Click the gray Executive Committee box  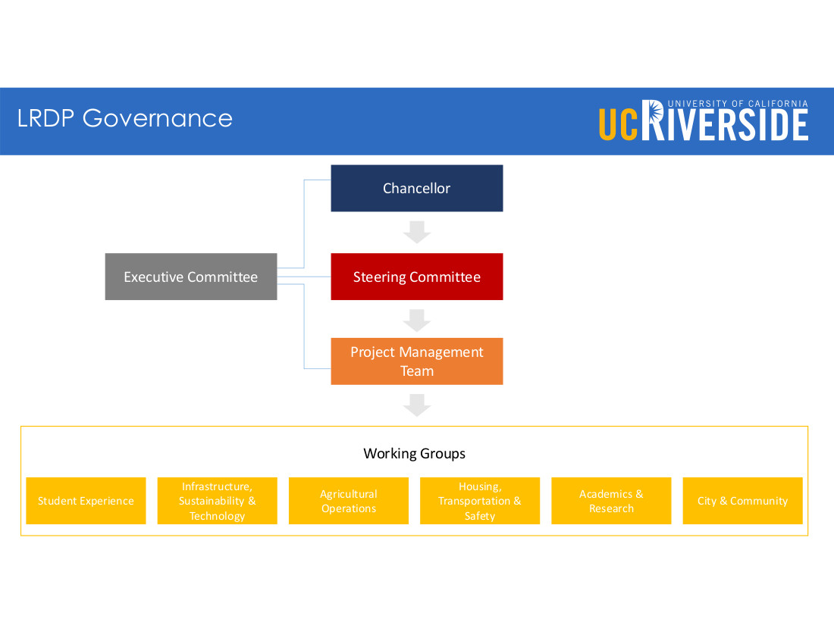click(191, 277)
